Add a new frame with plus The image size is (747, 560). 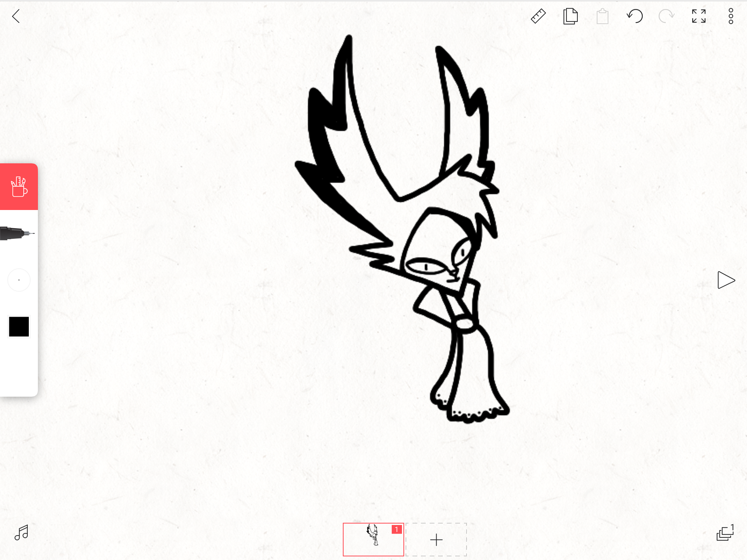coord(436,540)
